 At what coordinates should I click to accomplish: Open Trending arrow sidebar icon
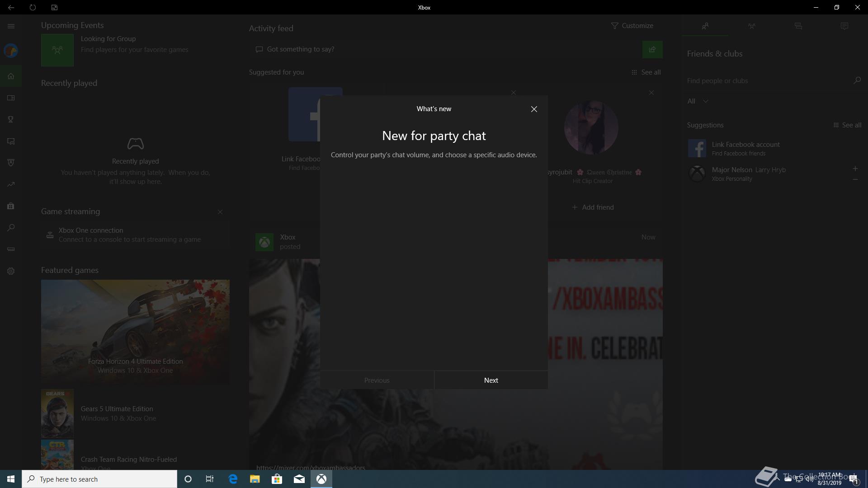(x=11, y=184)
